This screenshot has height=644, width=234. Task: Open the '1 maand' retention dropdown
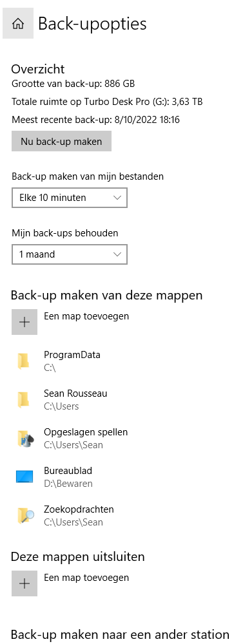click(x=70, y=254)
